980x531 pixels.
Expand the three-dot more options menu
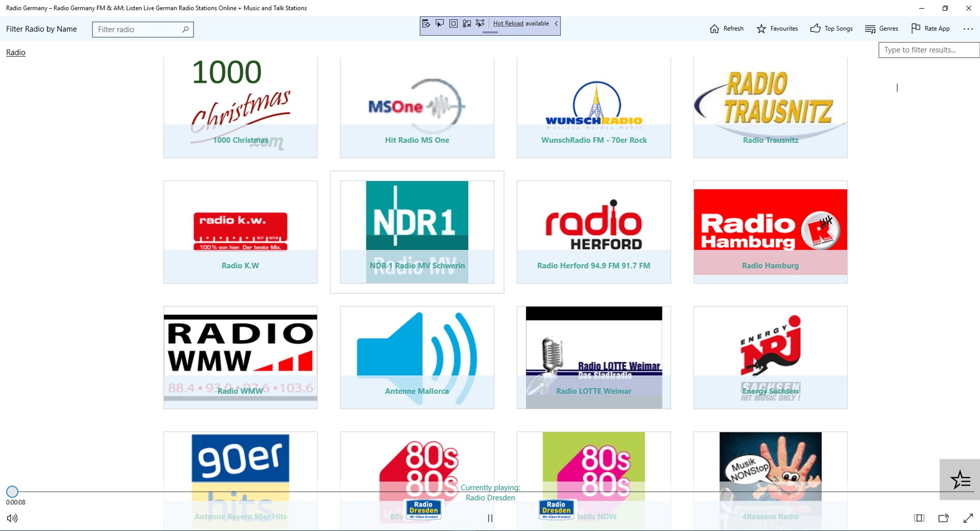968,29
